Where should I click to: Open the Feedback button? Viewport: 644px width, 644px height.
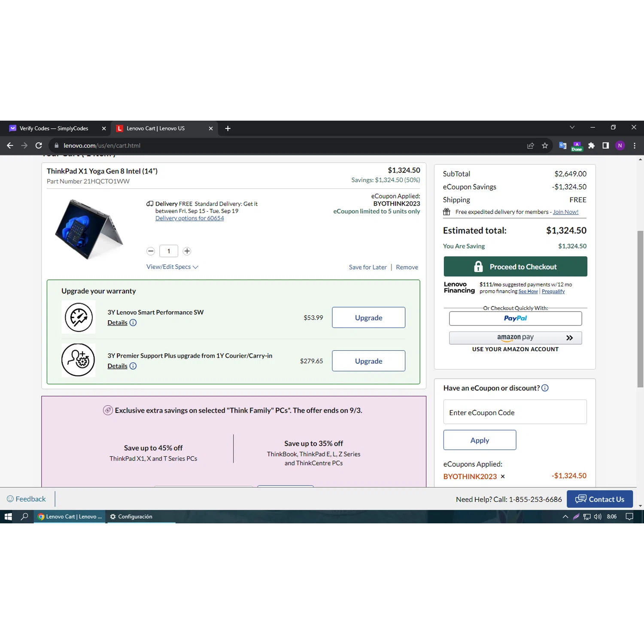coord(27,499)
